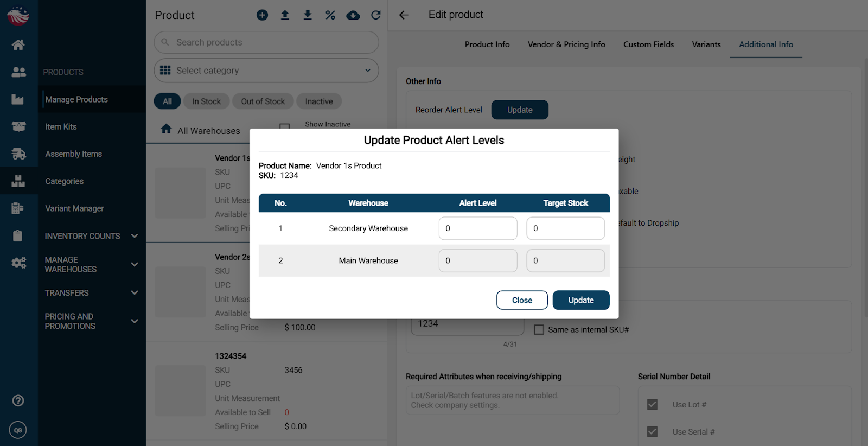
Task: Open the Select category dropdown
Action: (266, 71)
